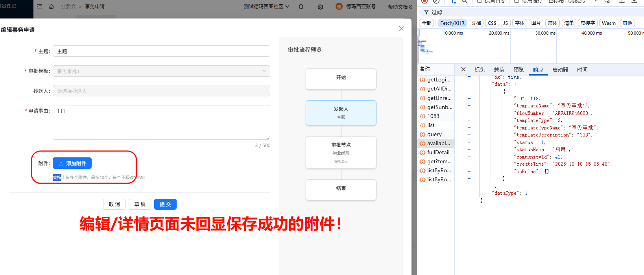
Task: Open the throttling mode dropdown
Action: click(x=572, y=1)
